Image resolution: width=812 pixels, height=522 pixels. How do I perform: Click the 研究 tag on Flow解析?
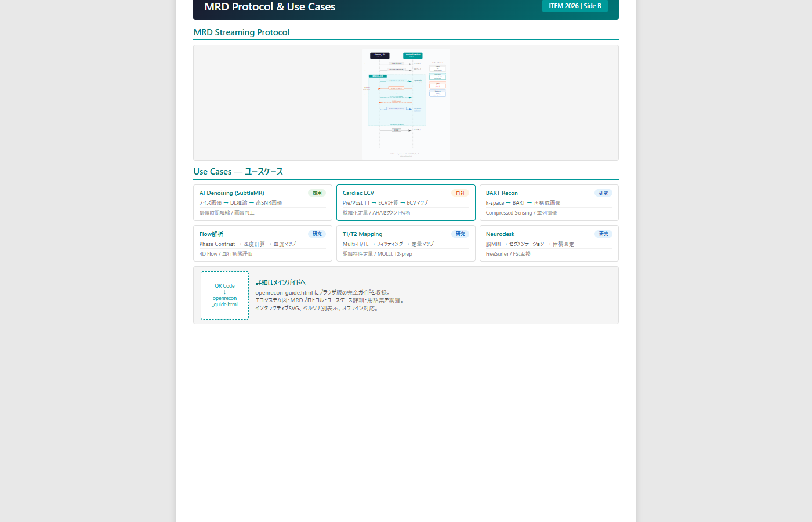coord(317,234)
